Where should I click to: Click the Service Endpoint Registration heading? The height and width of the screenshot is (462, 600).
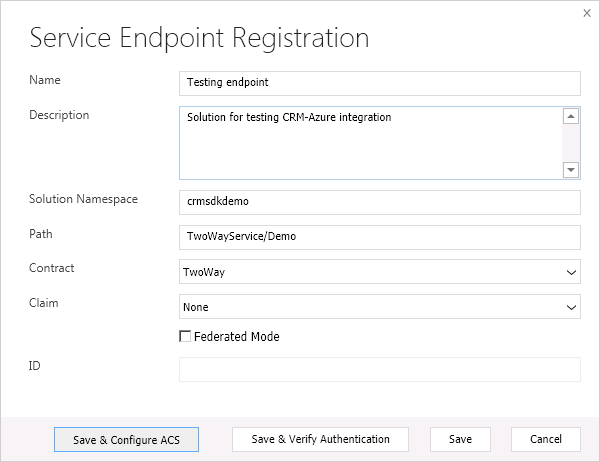pos(200,39)
